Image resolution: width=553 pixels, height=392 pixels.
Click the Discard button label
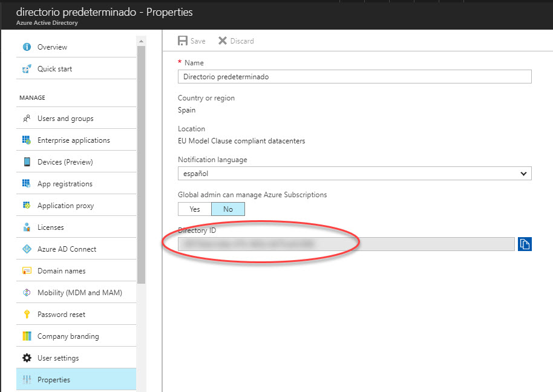(x=242, y=41)
